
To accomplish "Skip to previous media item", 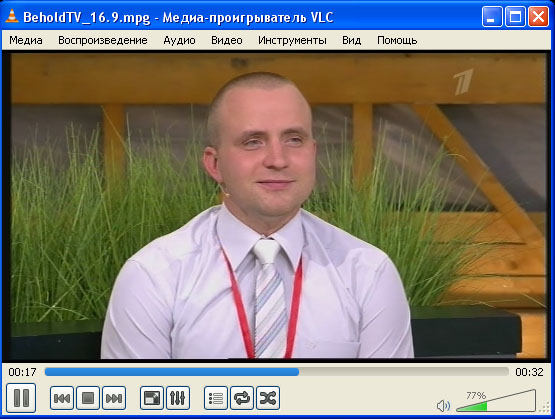I will coord(62,398).
